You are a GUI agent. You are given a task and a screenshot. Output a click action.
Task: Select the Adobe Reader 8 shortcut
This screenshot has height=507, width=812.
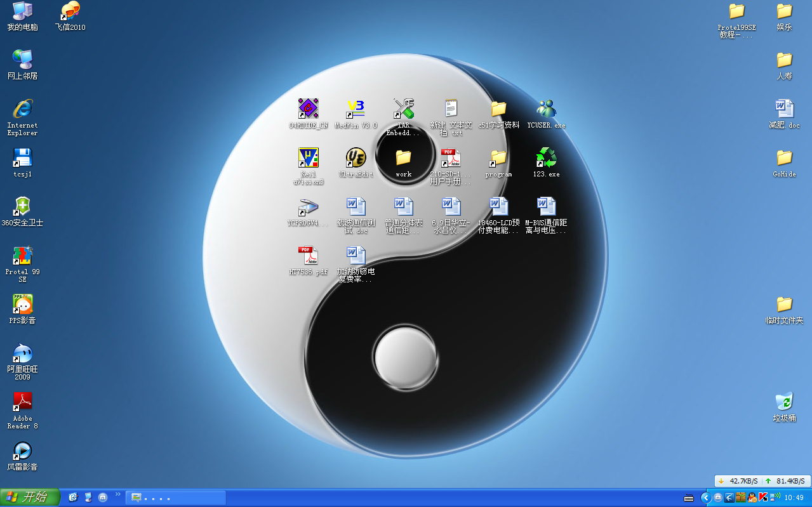[x=22, y=402]
